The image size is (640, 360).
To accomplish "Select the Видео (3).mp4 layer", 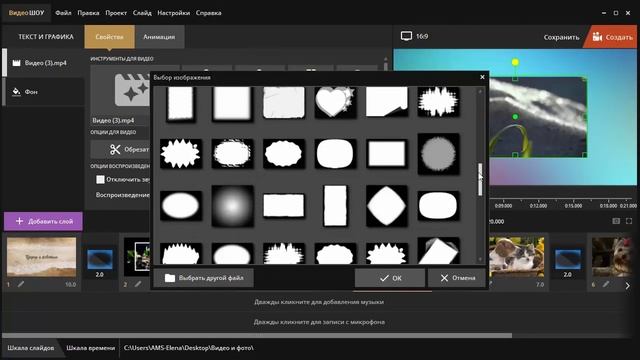I will coord(43,63).
